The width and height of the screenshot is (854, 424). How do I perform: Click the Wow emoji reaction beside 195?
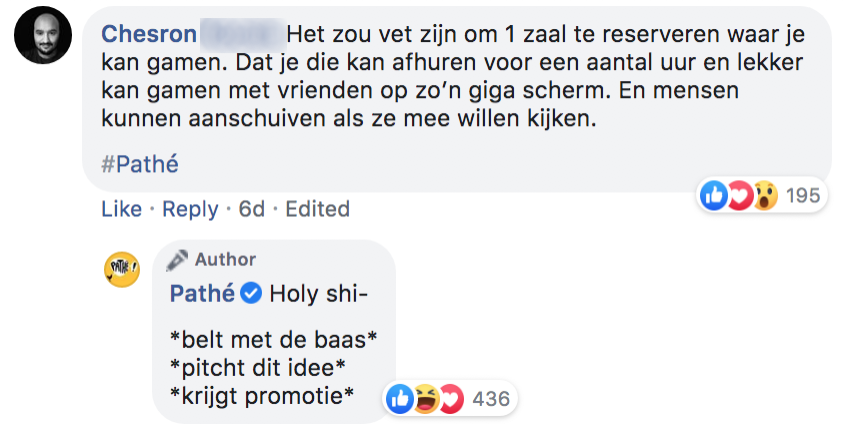pos(763,195)
